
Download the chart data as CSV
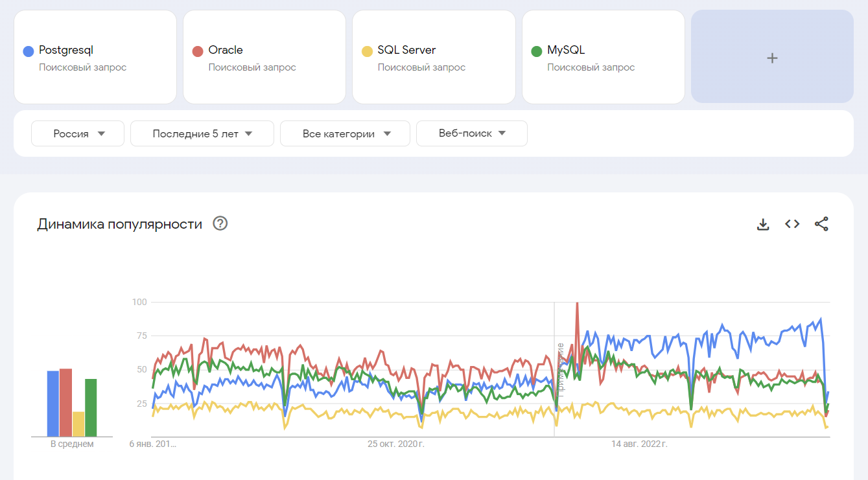click(763, 224)
